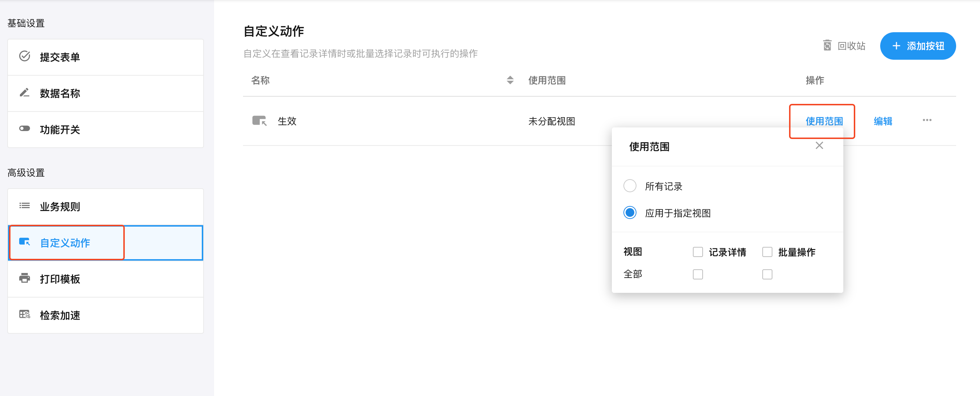Check the 批量操作 header checkbox
This screenshot has width=980, height=396.
767,252
